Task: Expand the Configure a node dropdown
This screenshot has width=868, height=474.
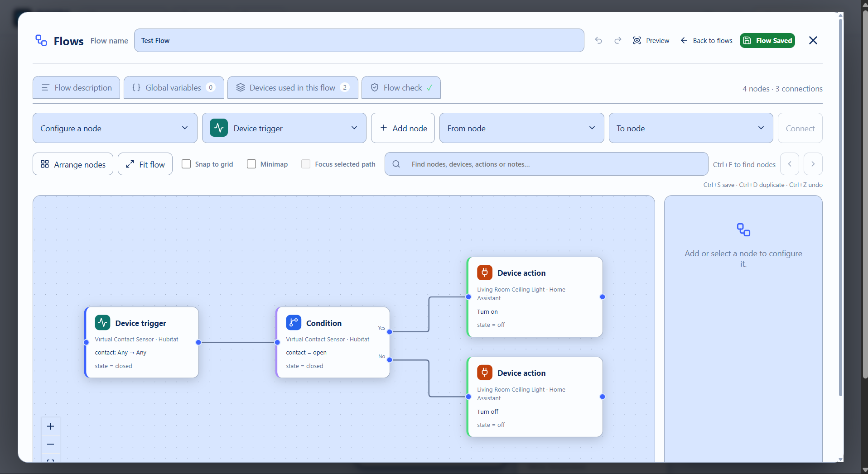Action: 115,128
